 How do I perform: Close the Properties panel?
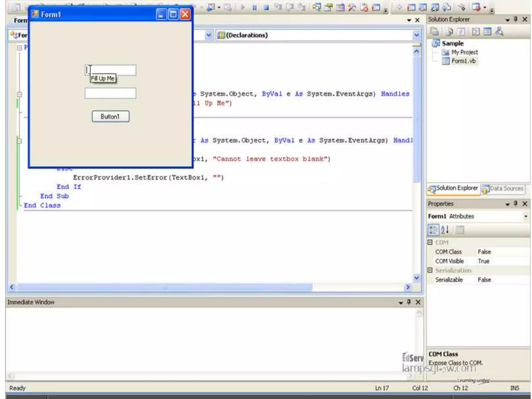coord(525,204)
